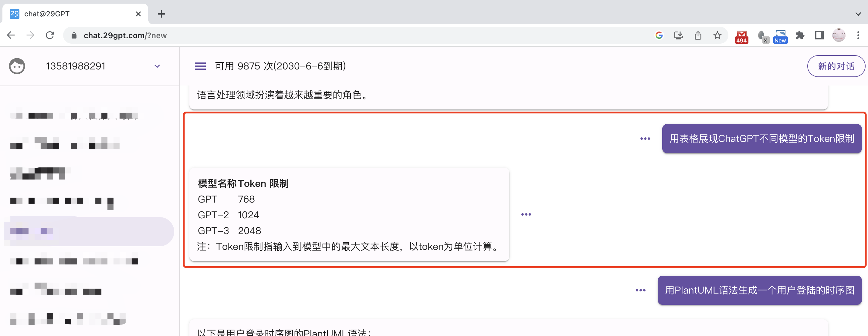The height and width of the screenshot is (336, 868).
Task: Close the chat@29GPT tab
Action: tap(138, 14)
